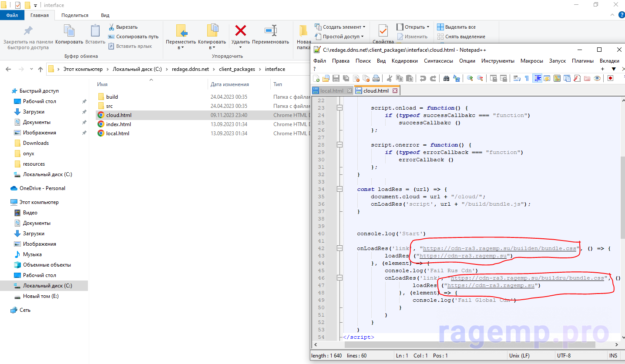Switch to the local.html tab

click(x=332, y=91)
